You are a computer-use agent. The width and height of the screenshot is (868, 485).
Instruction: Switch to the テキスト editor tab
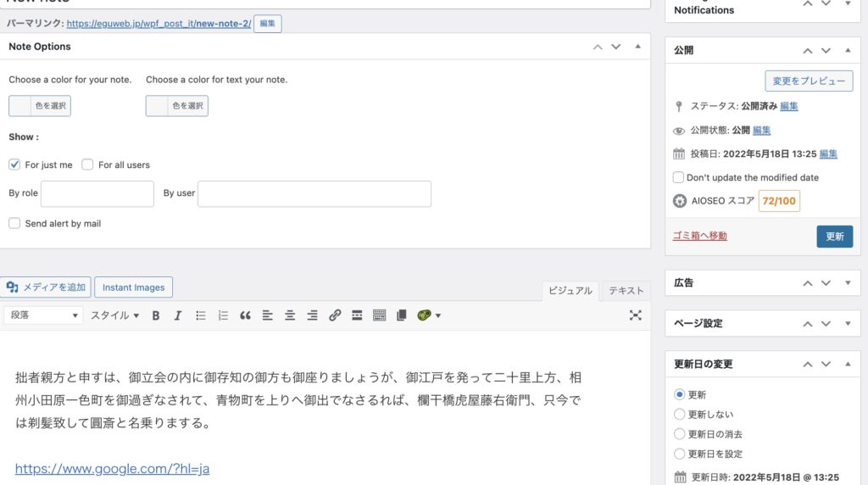point(626,291)
